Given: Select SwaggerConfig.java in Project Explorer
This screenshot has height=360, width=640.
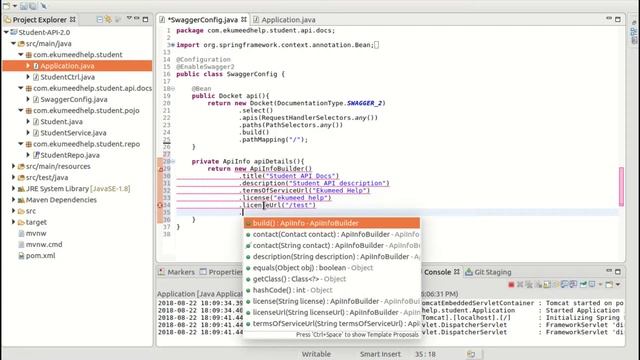Looking at the screenshot, I should [x=73, y=99].
